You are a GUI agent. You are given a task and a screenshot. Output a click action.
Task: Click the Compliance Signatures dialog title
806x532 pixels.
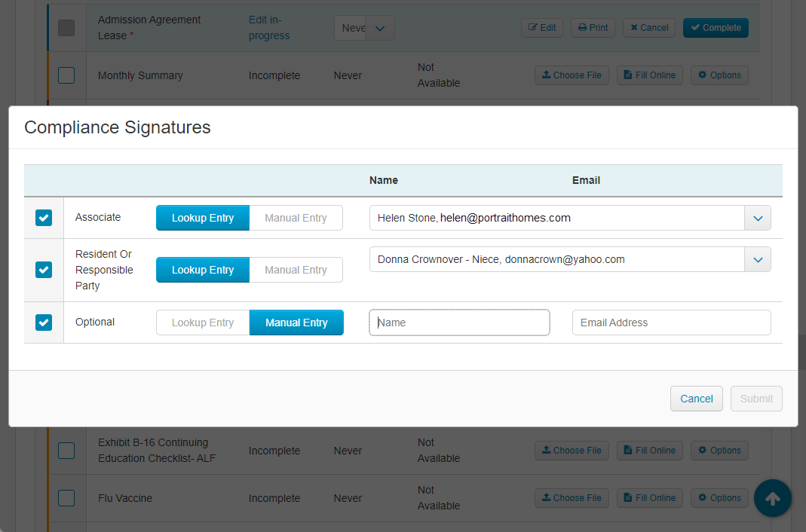tap(117, 127)
